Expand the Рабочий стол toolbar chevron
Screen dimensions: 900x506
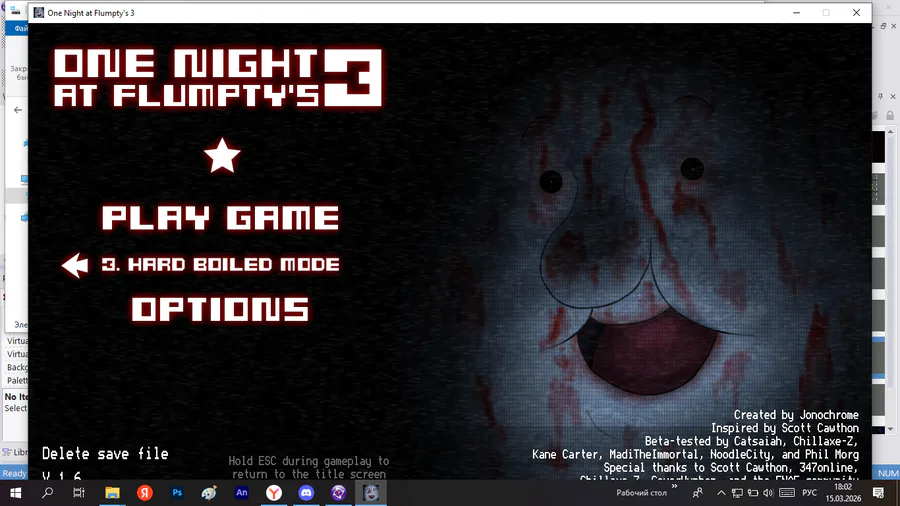tap(674, 487)
